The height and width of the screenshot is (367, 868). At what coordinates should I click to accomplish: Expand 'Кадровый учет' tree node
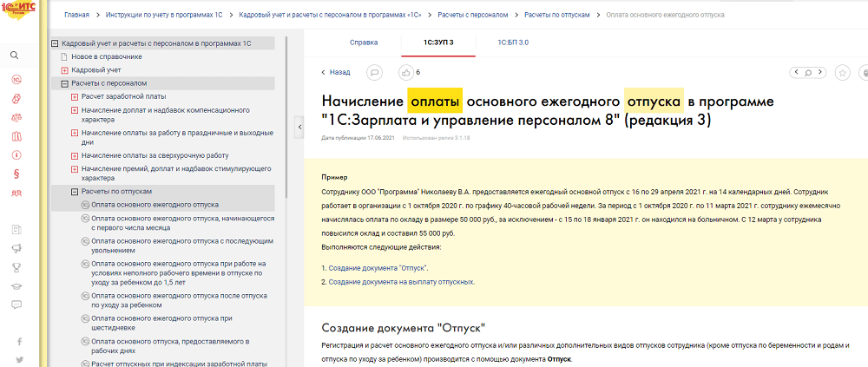tap(64, 69)
